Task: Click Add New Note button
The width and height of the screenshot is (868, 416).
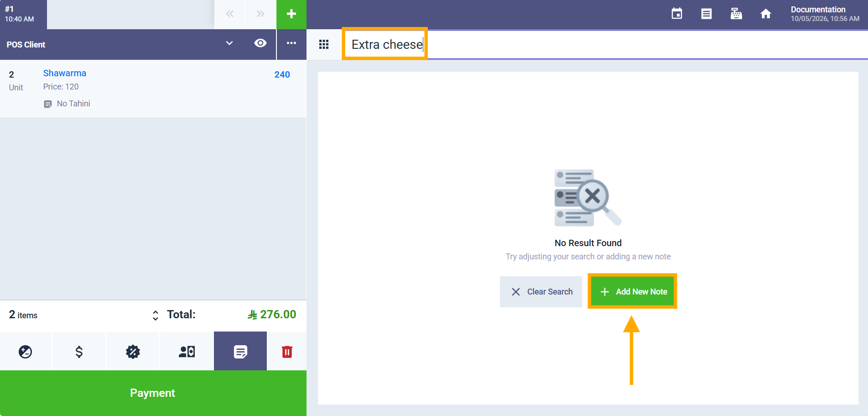Action: pos(633,292)
